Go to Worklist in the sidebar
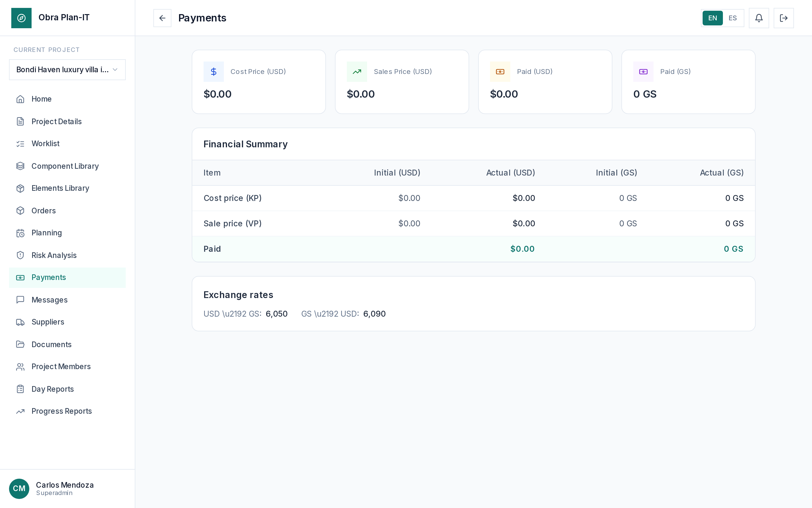This screenshot has width=812, height=508. coord(67,144)
